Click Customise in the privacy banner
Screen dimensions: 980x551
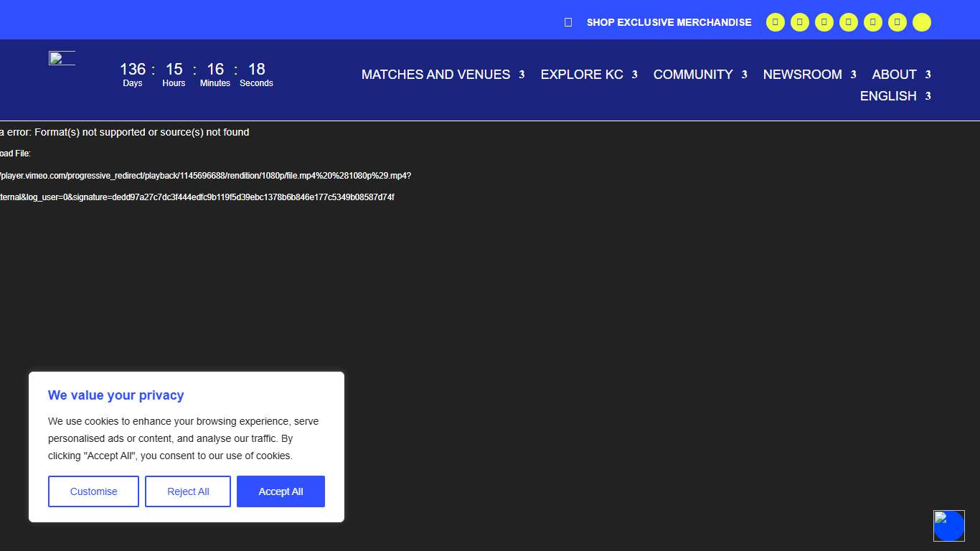(93, 491)
